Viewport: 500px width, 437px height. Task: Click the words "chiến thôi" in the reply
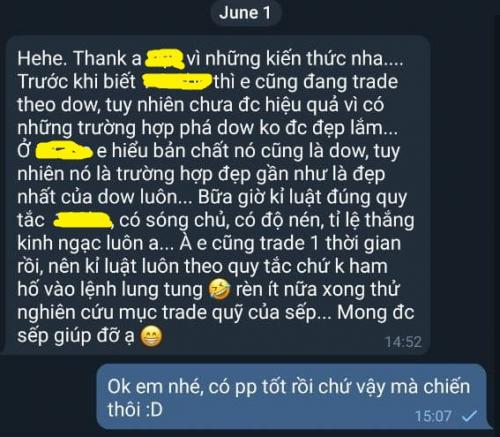(289, 398)
